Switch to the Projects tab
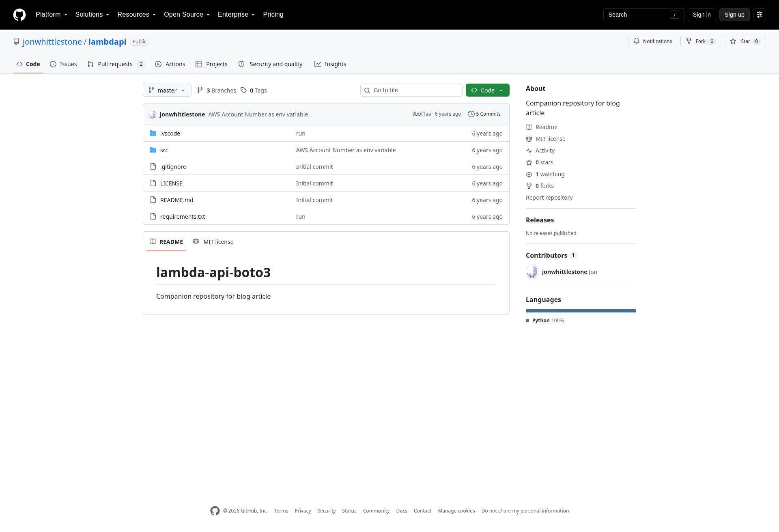The height and width of the screenshot is (532, 779). coord(211,64)
